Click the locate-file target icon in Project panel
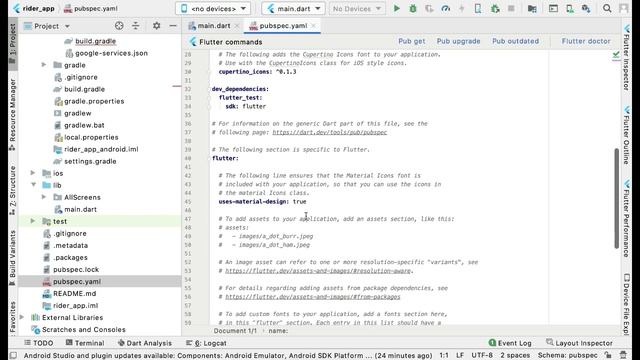Screen dimensions: 640x360 click(119, 26)
